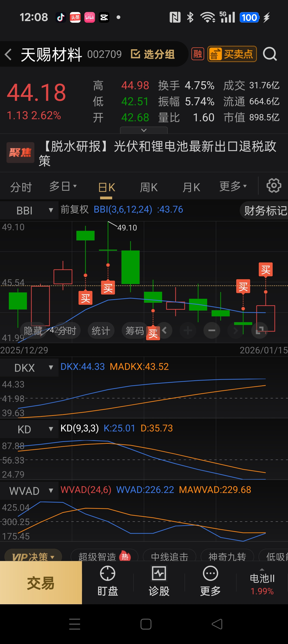The image size is (288, 644).
Task: Go back using the left arrow
Action: point(8,54)
